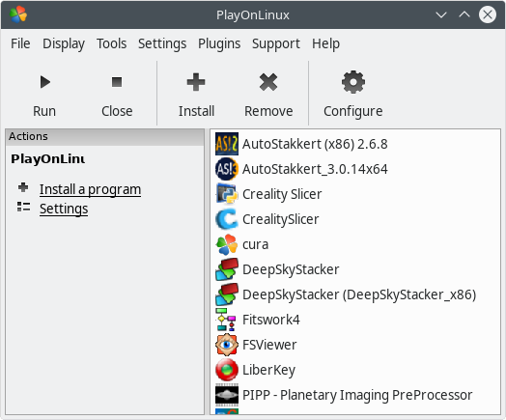Select the LiberKey list entry text

tap(268, 370)
